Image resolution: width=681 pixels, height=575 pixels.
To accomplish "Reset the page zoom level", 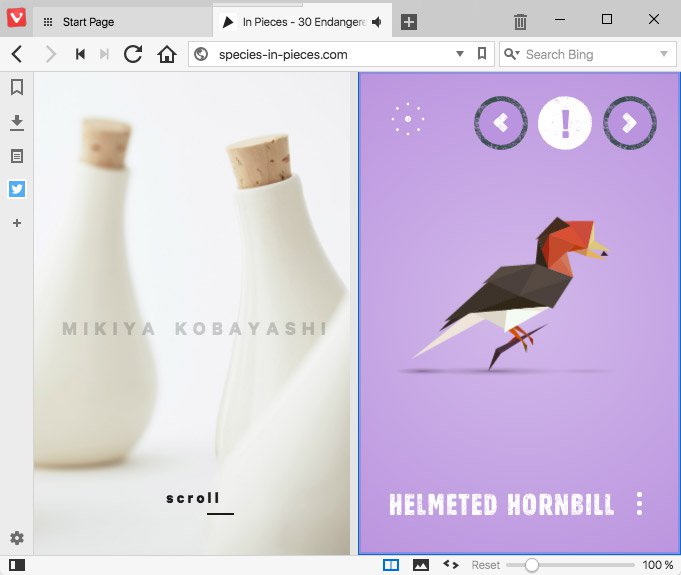I will coord(486,565).
